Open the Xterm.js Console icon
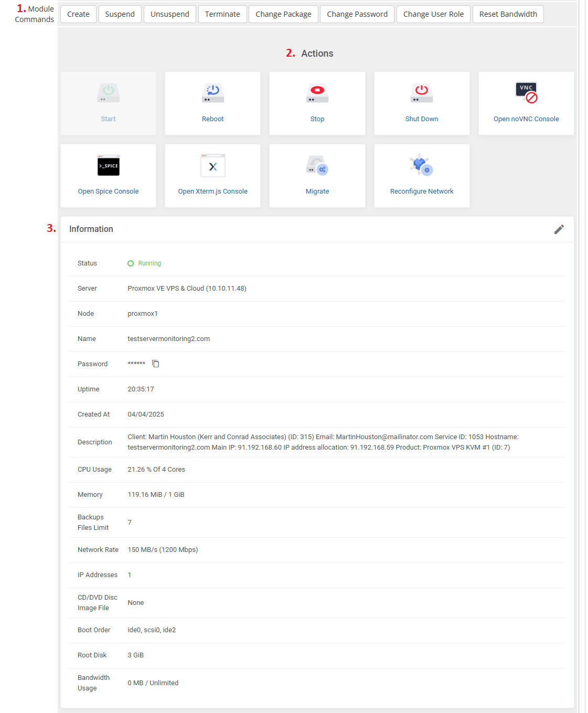The width and height of the screenshot is (588, 713). pos(213,165)
